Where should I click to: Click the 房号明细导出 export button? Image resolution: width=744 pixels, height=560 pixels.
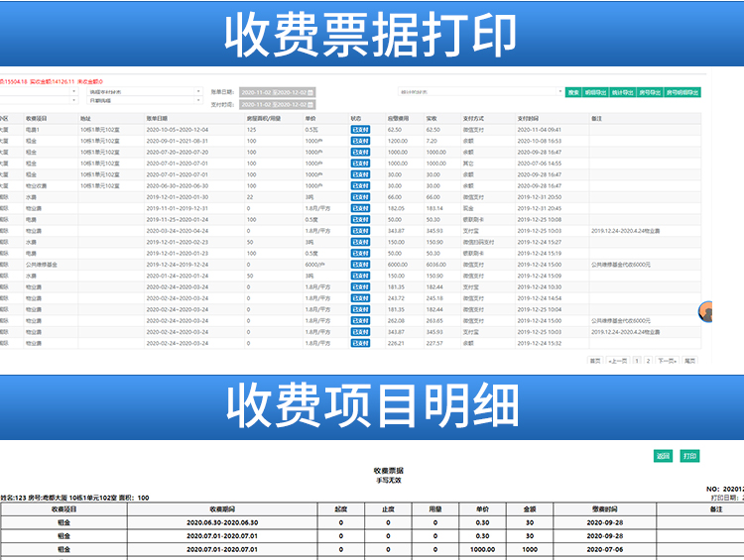point(682,92)
